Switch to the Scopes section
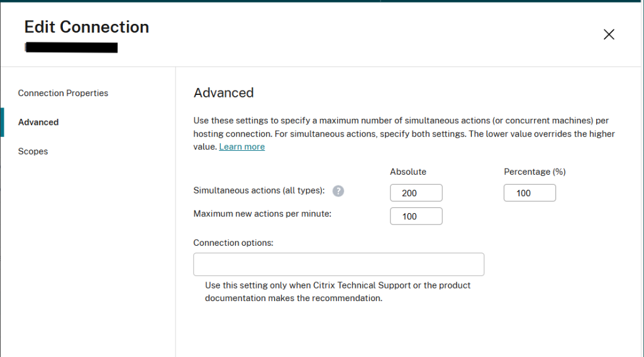 pyautogui.click(x=33, y=151)
